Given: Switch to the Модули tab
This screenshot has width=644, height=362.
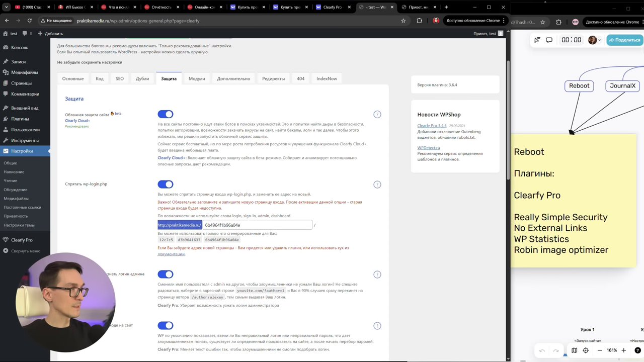Looking at the screenshot, I should [x=197, y=78].
